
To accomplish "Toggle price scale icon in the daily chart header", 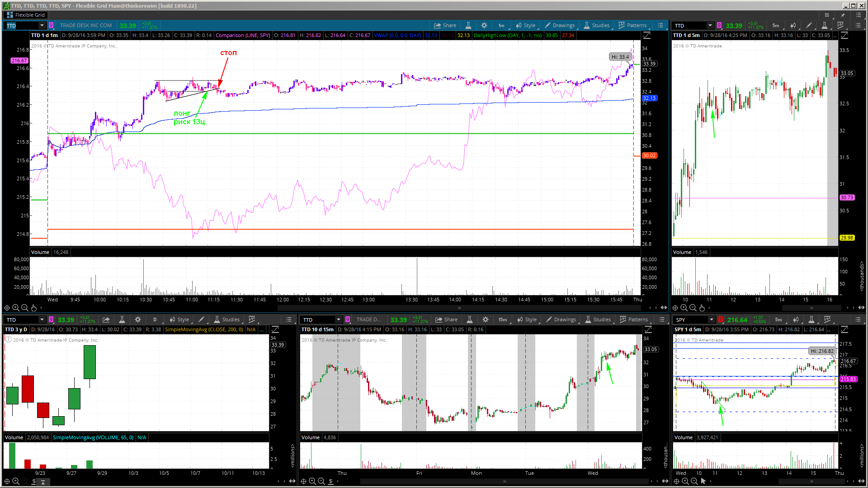I will 275,329.
